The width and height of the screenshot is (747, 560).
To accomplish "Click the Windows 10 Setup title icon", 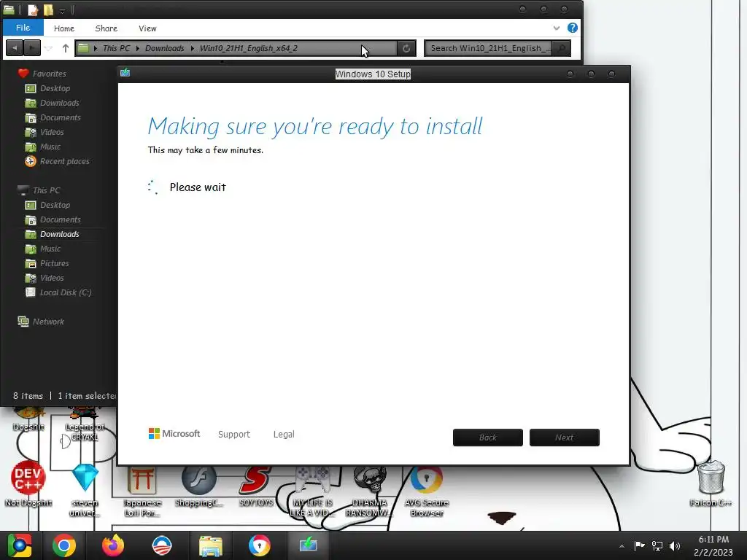I will pyautogui.click(x=125, y=73).
